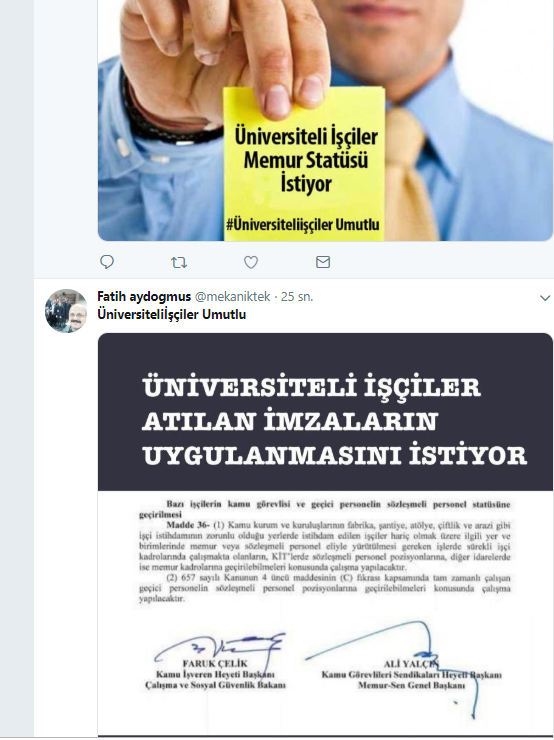Click the Faruk Çelik signature
The width and height of the screenshot is (554, 740).
220,648
